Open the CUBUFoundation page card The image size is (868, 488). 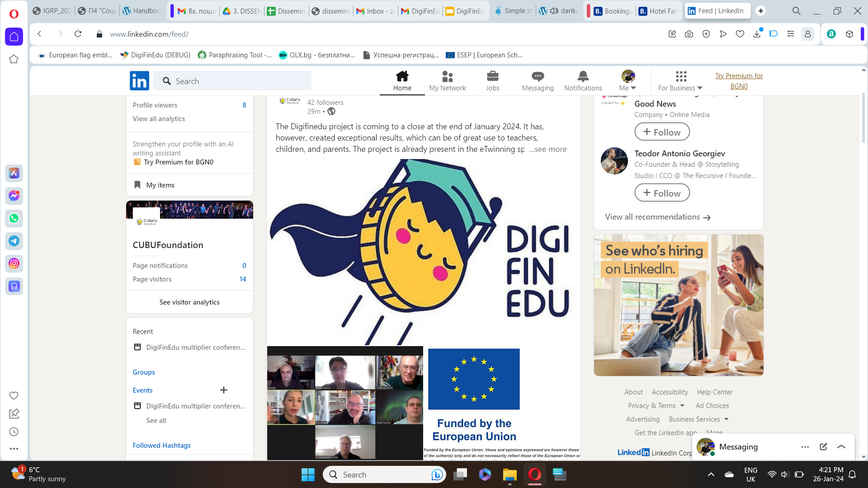[168, 245]
